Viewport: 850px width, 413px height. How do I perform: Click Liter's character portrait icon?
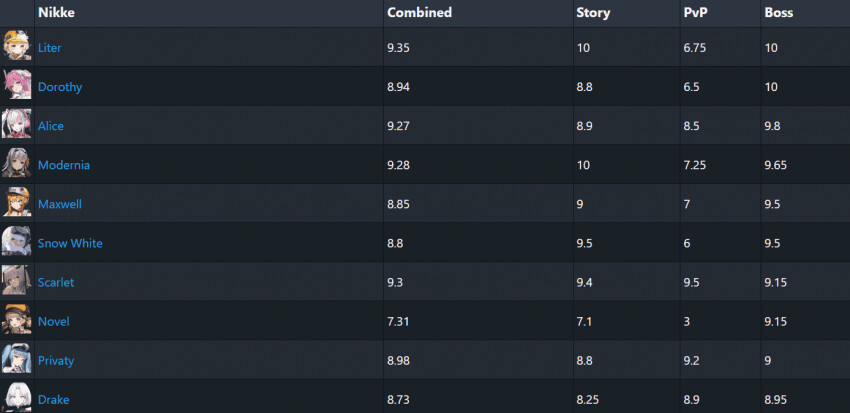click(17, 47)
